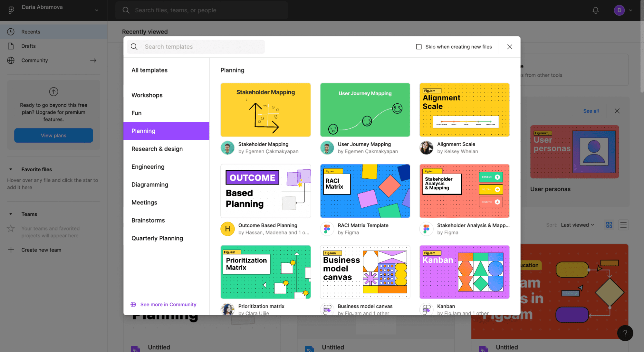Open the Stakeholder Analysis & Mapping thumbnail
The image size is (644, 352).
pyautogui.click(x=464, y=191)
